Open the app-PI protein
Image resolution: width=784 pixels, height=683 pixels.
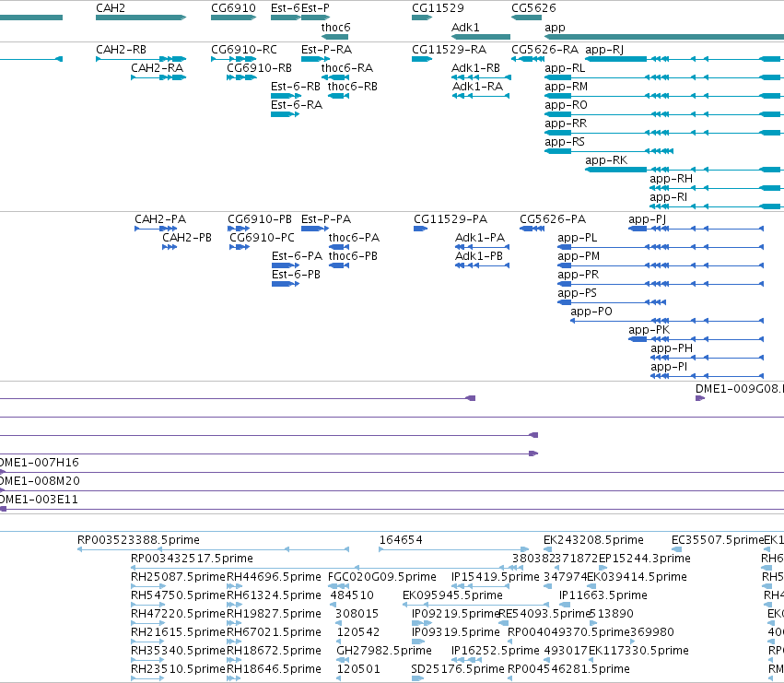pos(708,376)
